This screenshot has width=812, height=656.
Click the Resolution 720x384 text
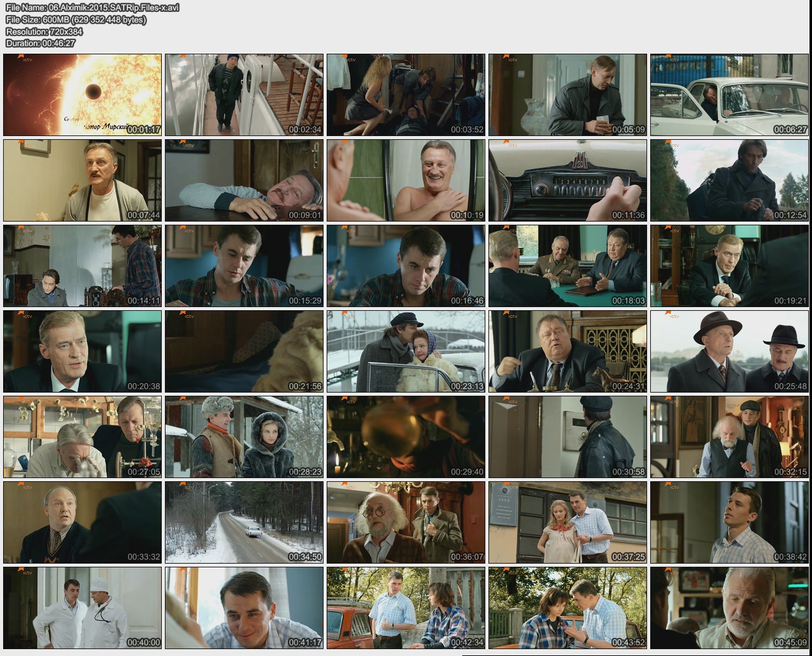point(44,31)
